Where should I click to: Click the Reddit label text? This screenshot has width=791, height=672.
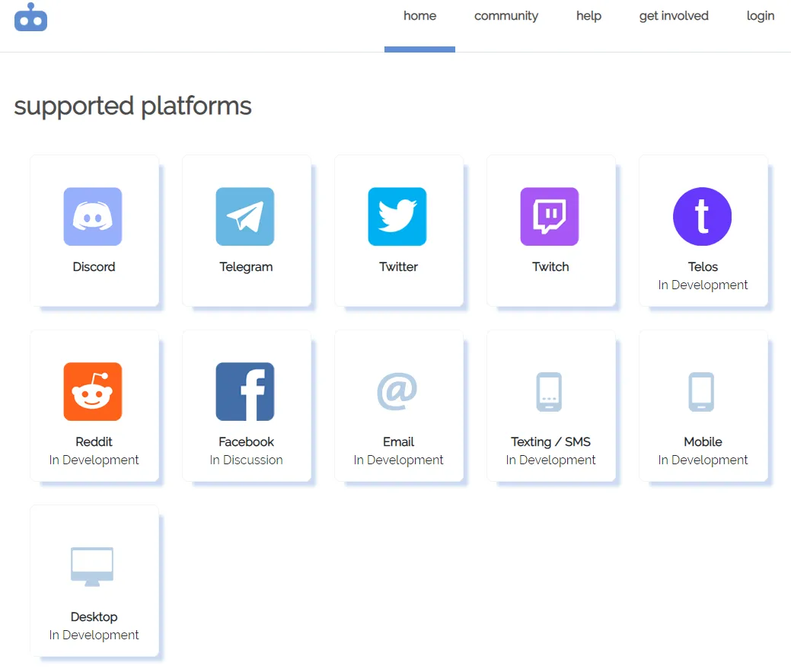[x=94, y=441]
